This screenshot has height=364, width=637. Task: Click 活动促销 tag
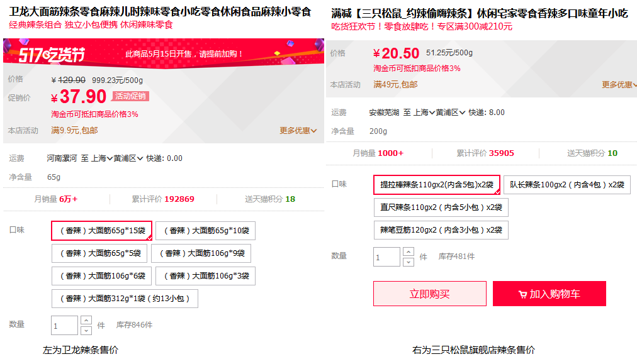point(130,96)
